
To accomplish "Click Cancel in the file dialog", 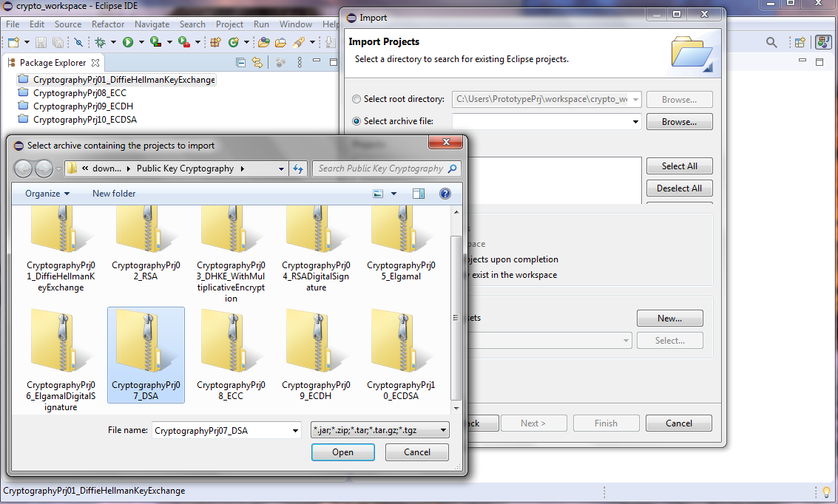I will coord(417,452).
